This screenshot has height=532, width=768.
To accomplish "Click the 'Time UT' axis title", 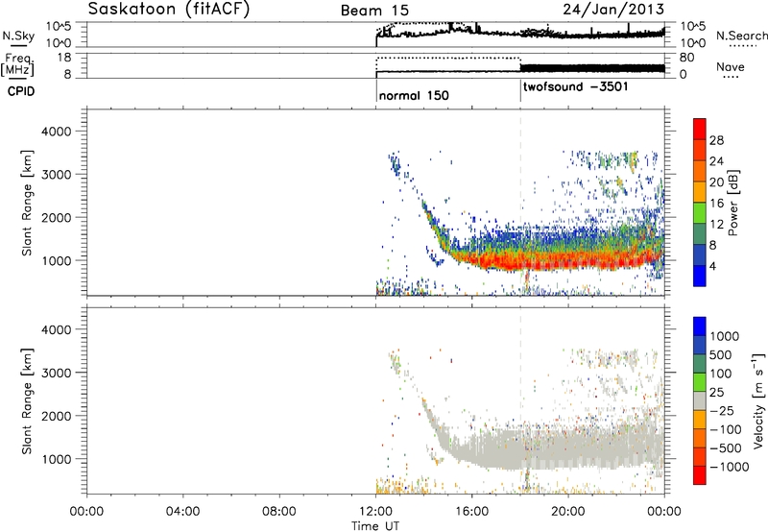I will click(x=375, y=526).
